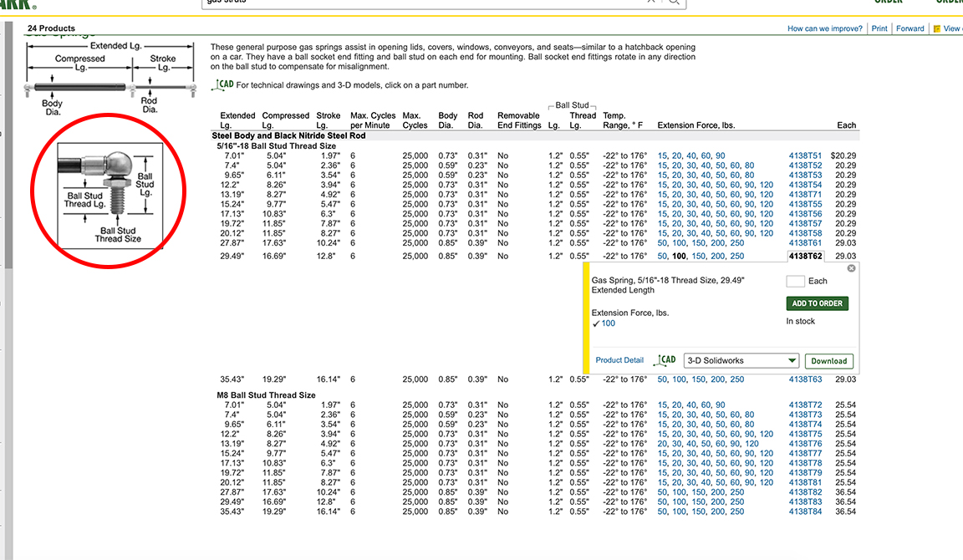Open part number 4138T73
This screenshot has width=963, height=560.
coord(804,415)
